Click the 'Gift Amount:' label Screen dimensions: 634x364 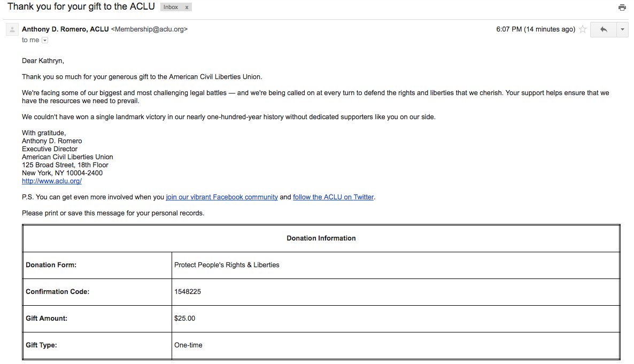47,318
